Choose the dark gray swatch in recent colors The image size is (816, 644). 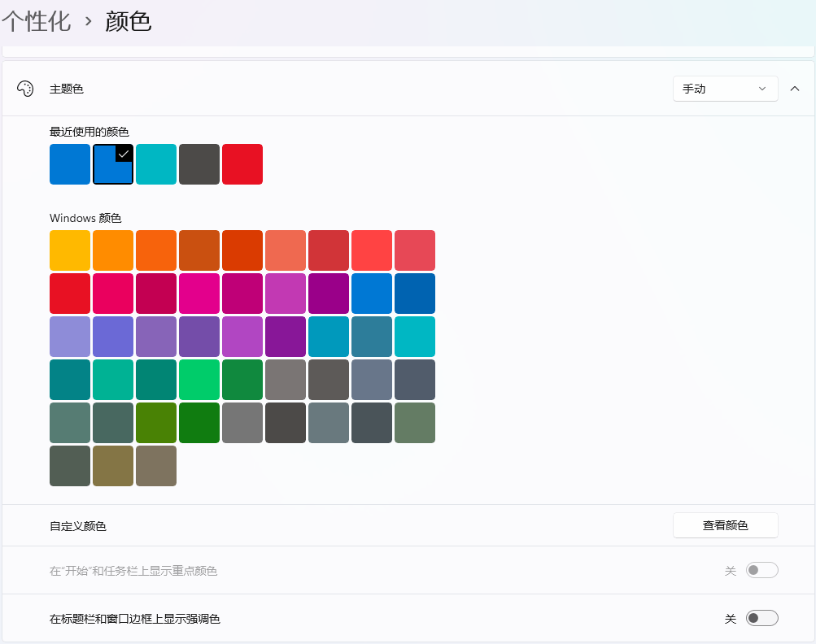199,164
